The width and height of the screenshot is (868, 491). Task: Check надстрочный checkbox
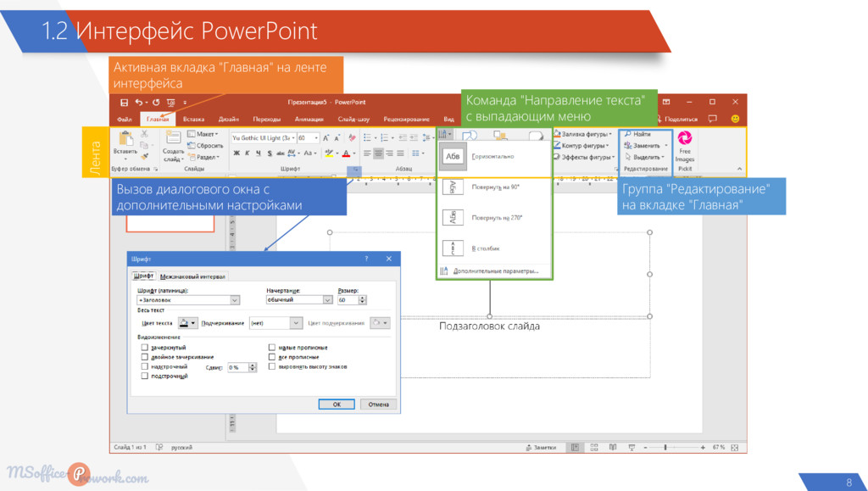(x=144, y=366)
